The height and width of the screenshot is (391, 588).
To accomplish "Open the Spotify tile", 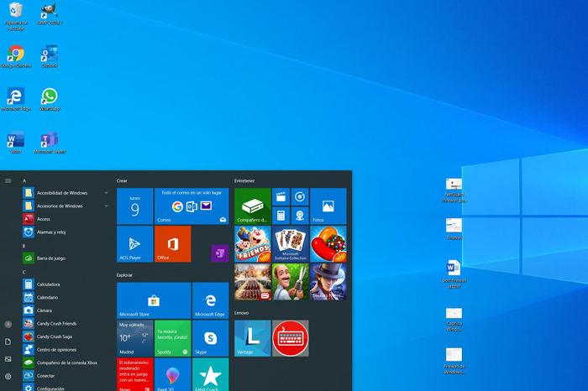I will click(172, 338).
